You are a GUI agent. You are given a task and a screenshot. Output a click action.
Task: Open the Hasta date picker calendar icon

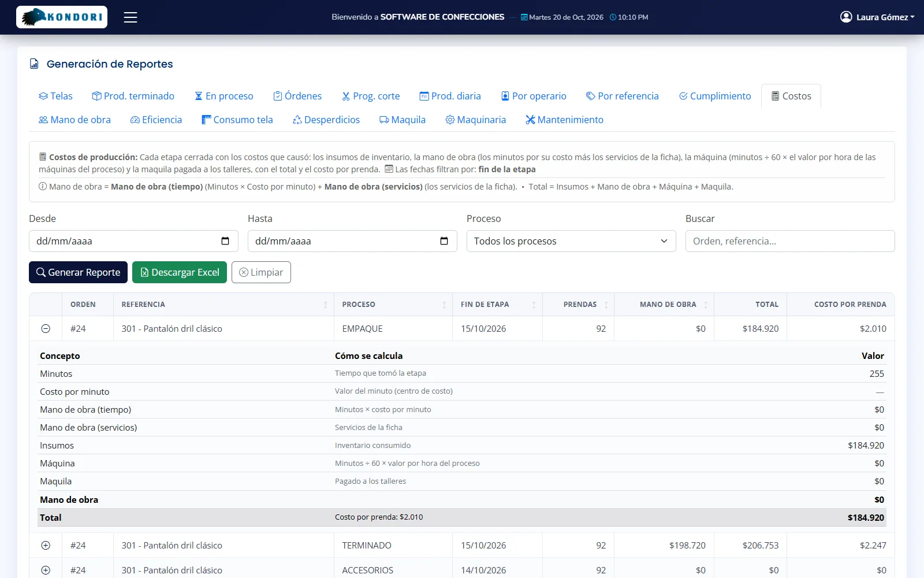[x=444, y=241]
